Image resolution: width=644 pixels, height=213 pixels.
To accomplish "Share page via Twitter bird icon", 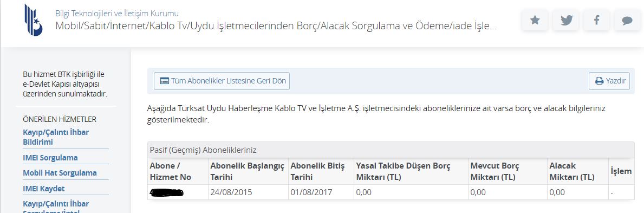I will pos(565,20).
